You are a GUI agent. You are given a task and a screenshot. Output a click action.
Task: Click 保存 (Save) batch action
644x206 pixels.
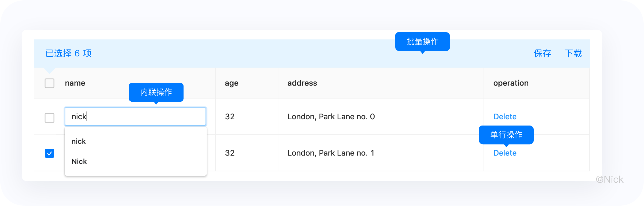tap(542, 53)
